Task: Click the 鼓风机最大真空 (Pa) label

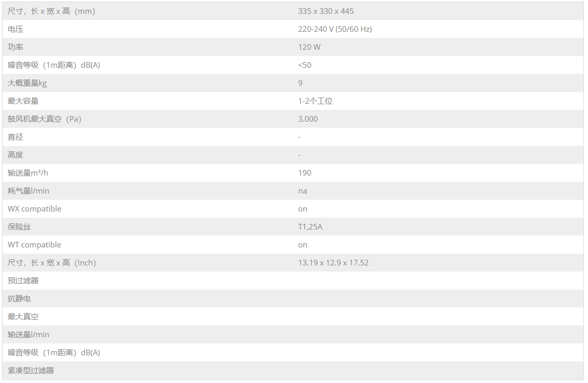Action: [x=44, y=119]
